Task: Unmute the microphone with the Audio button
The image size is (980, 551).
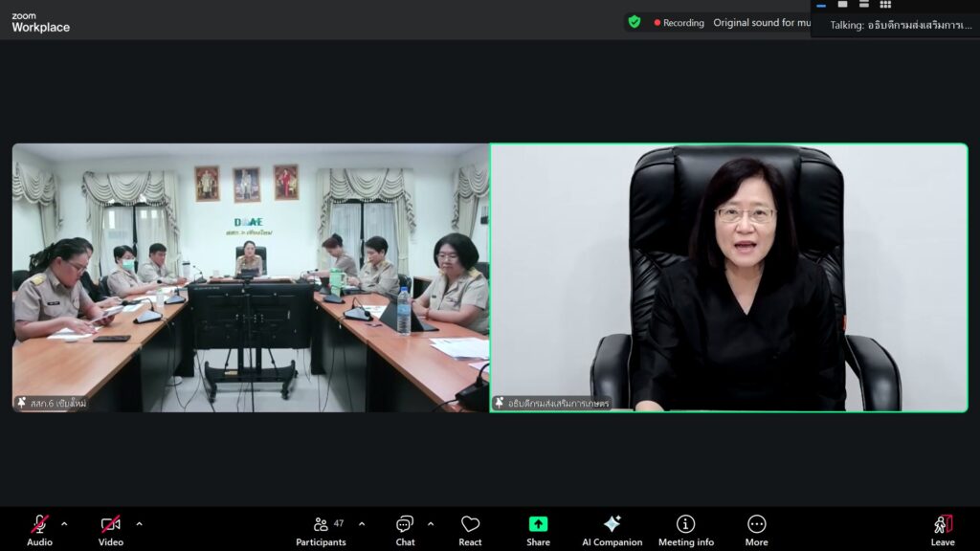Action: point(39,530)
